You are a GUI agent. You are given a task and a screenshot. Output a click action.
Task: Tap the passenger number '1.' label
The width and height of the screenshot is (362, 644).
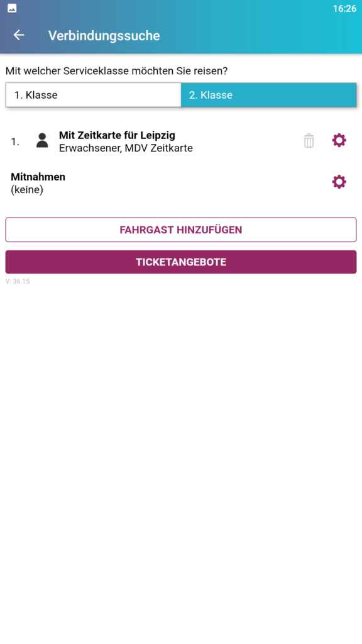point(15,142)
